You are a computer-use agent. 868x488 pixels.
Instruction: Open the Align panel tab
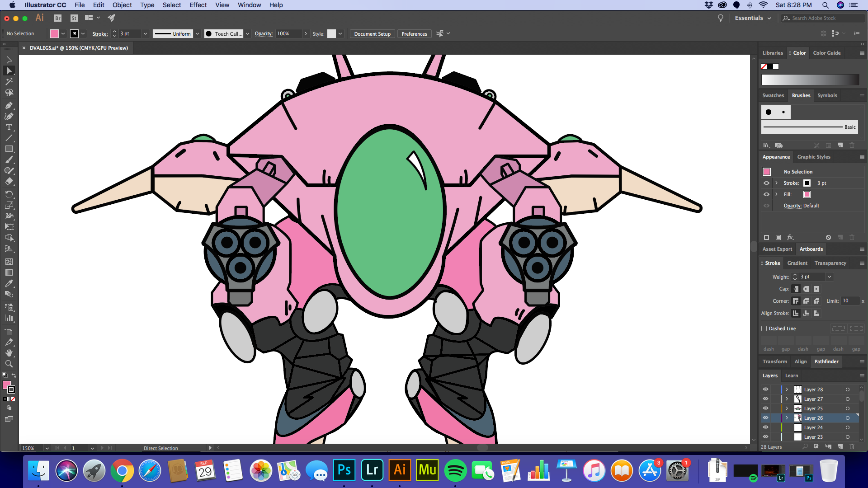[x=801, y=361]
